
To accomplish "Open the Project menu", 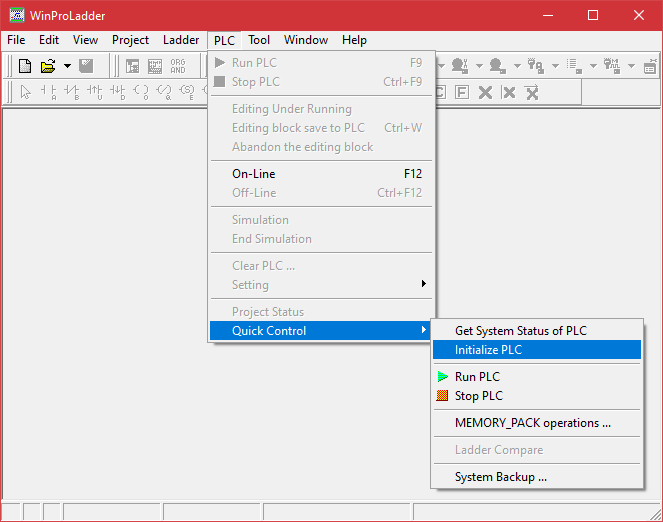I will (x=130, y=40).
